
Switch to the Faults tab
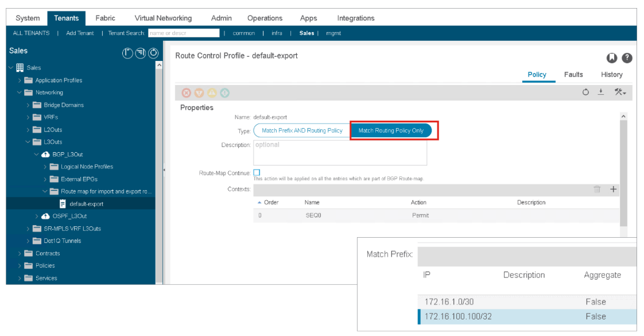coord(573,75)
